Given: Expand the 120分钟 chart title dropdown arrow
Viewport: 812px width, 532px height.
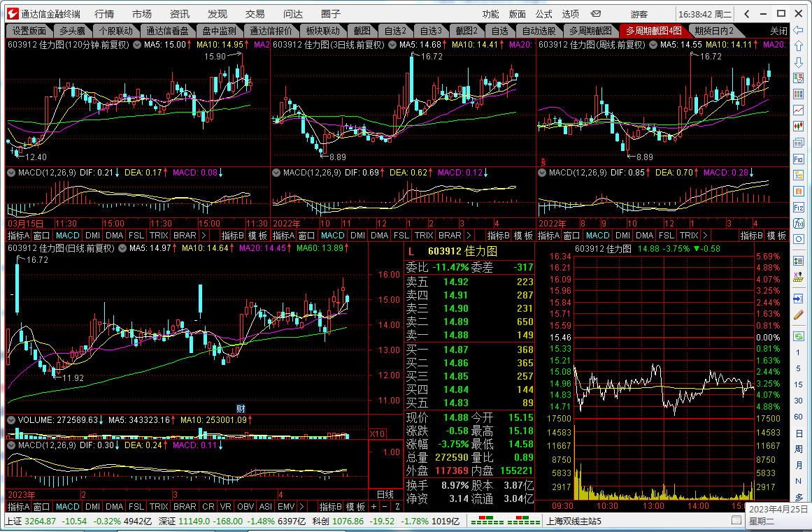Looking at the screenshot, I should coord(136,45).
